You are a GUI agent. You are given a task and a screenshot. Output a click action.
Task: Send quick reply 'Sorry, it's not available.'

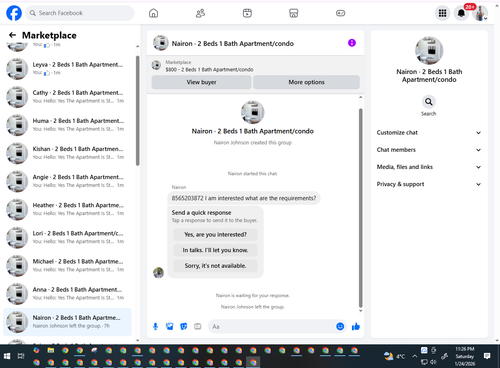(215, 266)
